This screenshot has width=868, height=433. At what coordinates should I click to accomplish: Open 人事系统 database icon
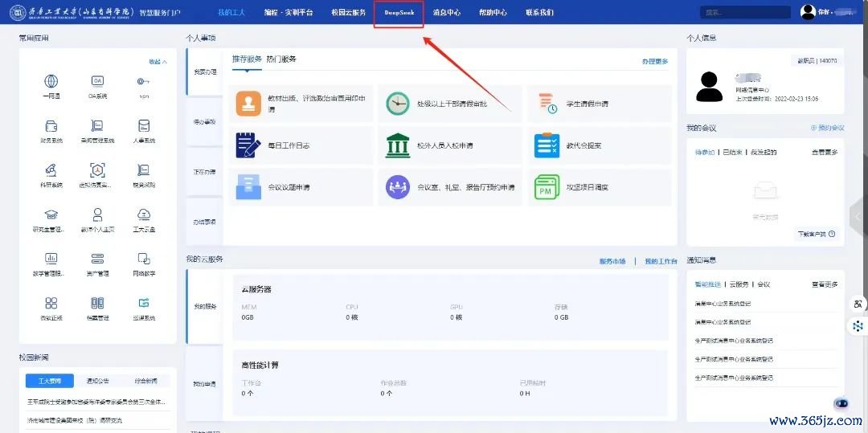[144, 125]
